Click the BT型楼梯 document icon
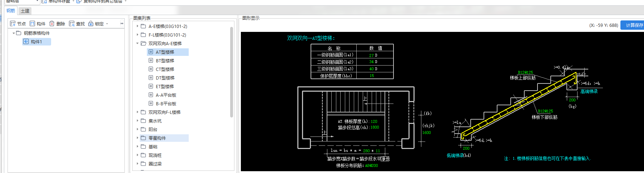 [x=151, y=60]
